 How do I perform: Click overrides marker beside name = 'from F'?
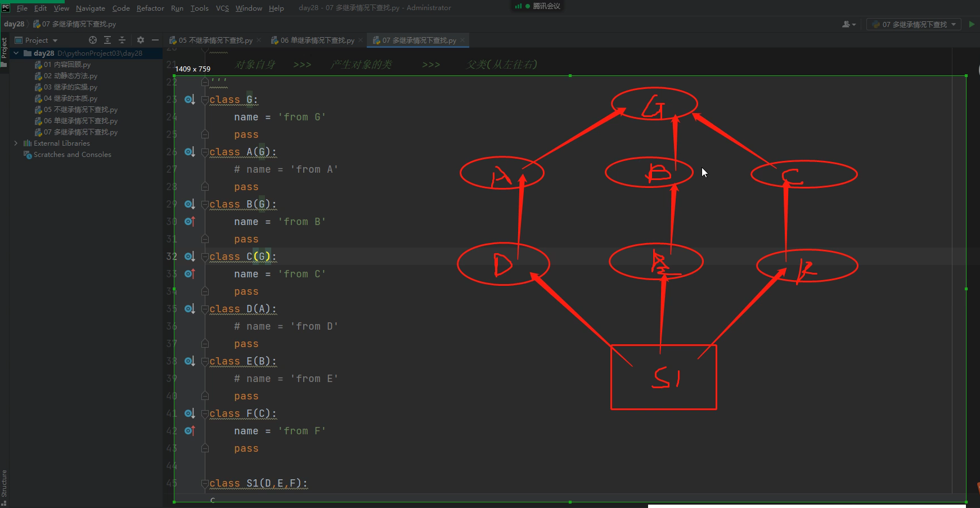point(190,431)
